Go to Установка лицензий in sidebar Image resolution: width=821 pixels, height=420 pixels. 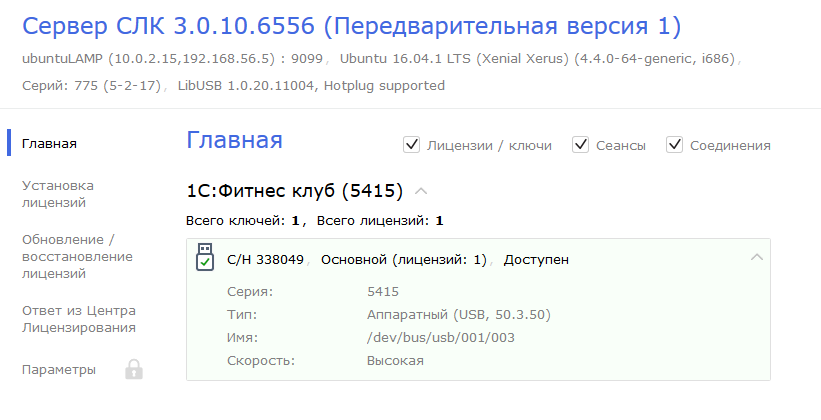[x=58, y=194]
